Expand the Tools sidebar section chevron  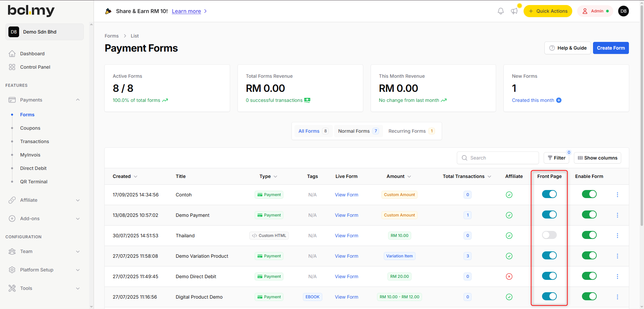78,288
